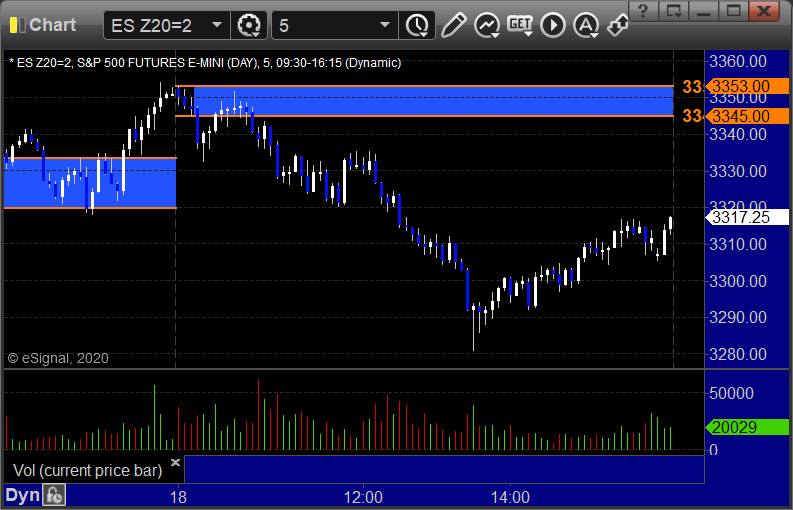The width and height of the screenshot is (793, 510).
Task: Click the 3317.25 current price label
Action: (746, 218)
